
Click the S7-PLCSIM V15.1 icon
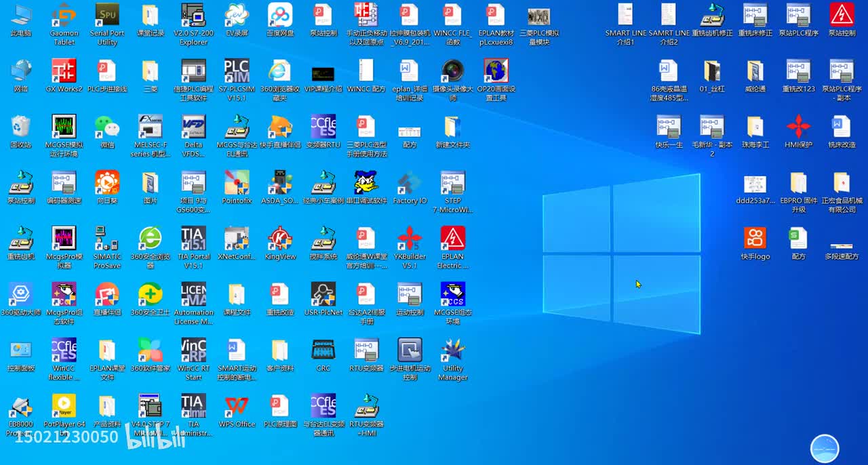point(237,71)
